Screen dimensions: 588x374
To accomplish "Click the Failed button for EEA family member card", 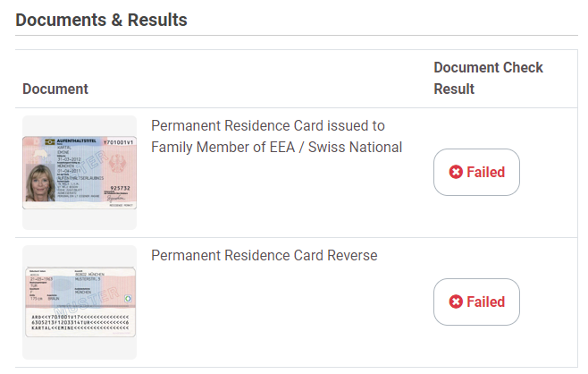I will pyautogui.click(x=476, y=173).
